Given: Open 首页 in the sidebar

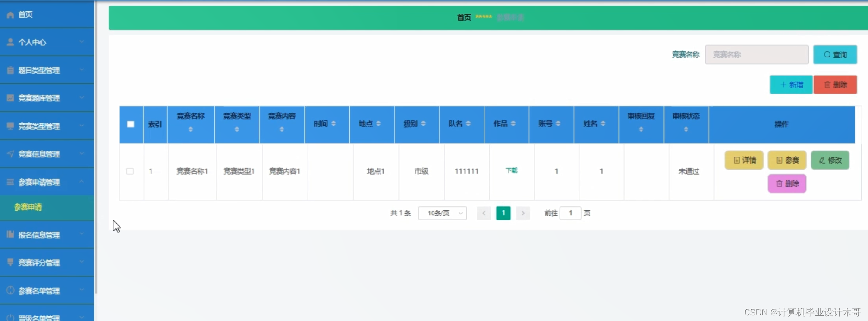Looking at the screenshot, I should pos(47,14).
